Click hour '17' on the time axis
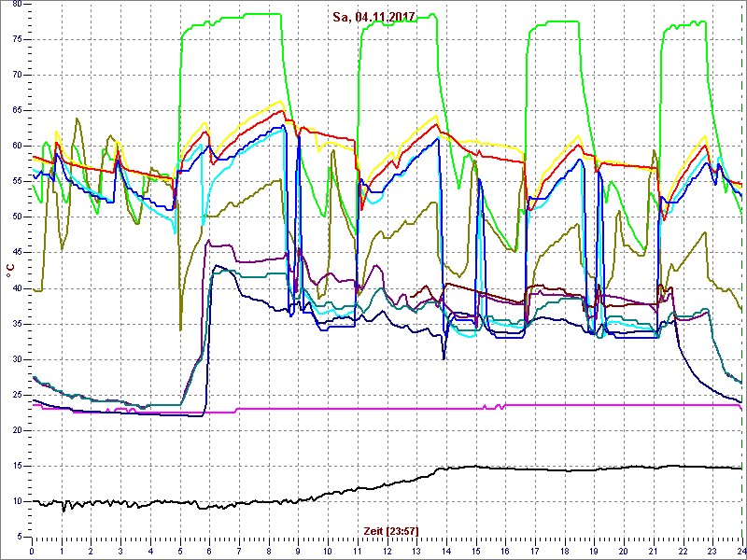 [535, 551]
